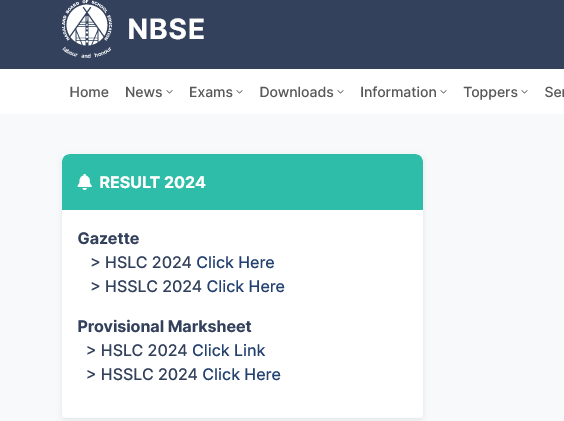Open the Exams menu
564x421 pixels.
(211, 92)
